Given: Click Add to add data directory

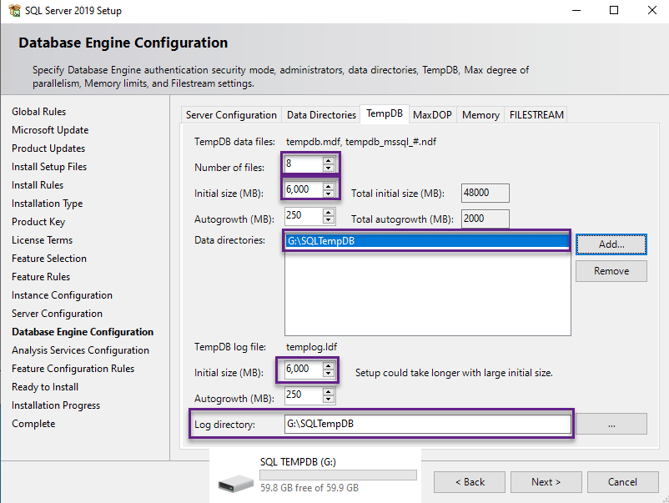Looking at the screenshot, I should [610, 244].
